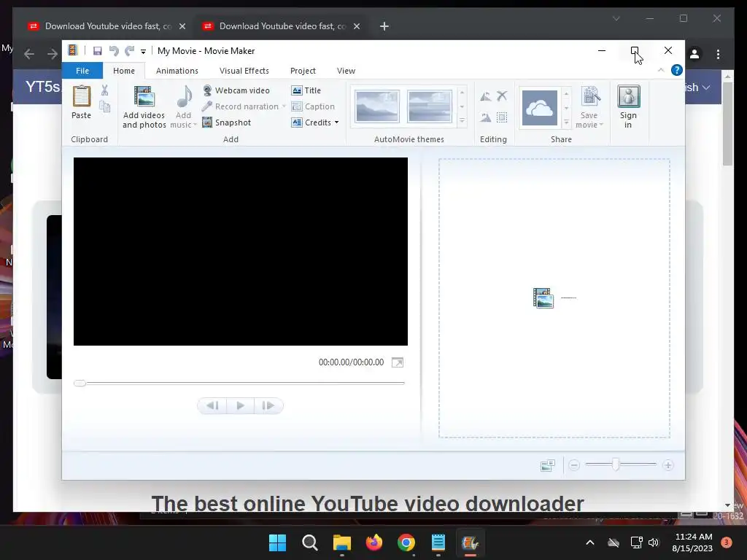Image resolution: width=747 pixels, height=560 pixels.
Task: Change thumbnail size icon in status bar
Action: 547,465
